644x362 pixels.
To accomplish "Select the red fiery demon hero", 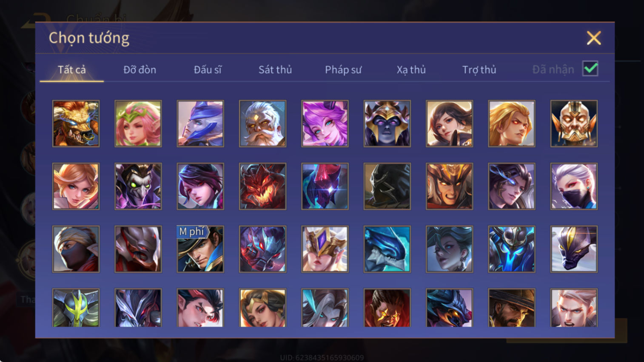I will tap(262, 187).
